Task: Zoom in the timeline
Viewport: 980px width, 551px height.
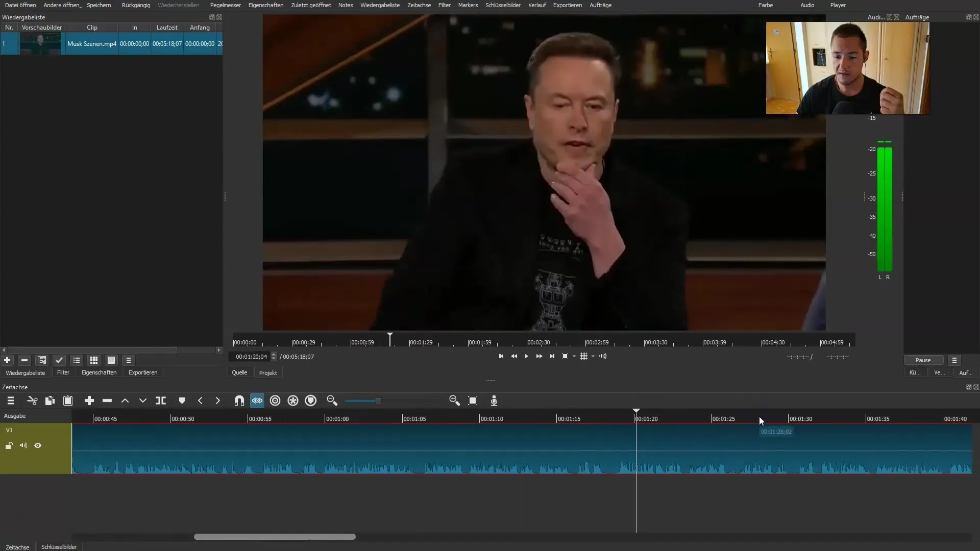Action: pyautogui.click(x=455, y=401)
